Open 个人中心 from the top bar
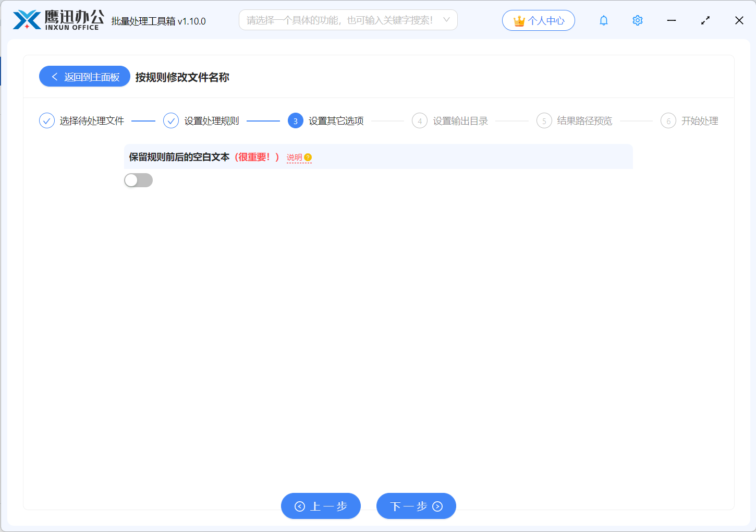Viewport: 756px width, 532px height. 539,20
